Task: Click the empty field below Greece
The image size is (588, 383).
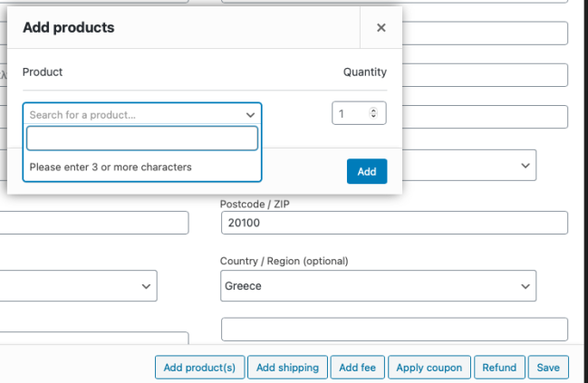Action: click(393, 330)
